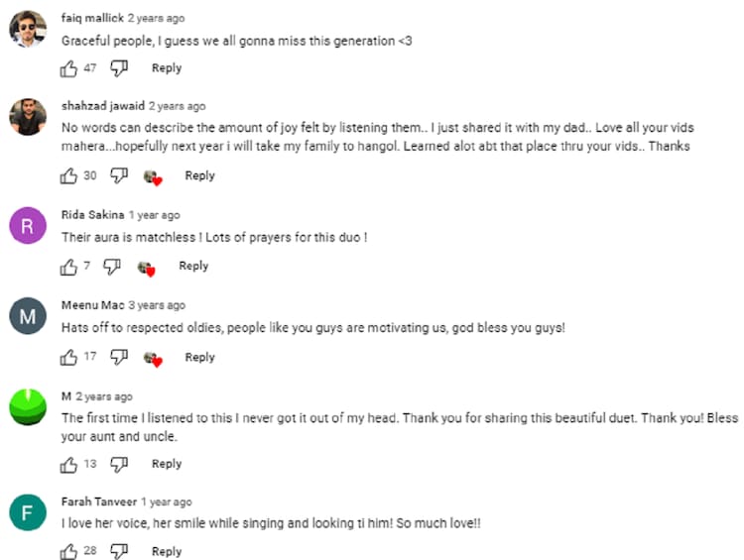Reply to Farah Tanveer's comment

pyautogui.click(x=167, y=551)
